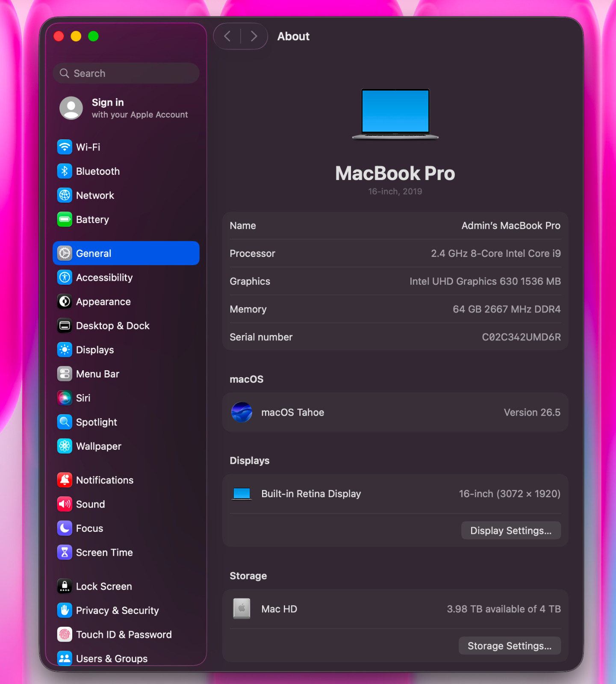Open the Lock Screen icon
The height and width of the screenshot is (684, 616).
tap(65, 586)
